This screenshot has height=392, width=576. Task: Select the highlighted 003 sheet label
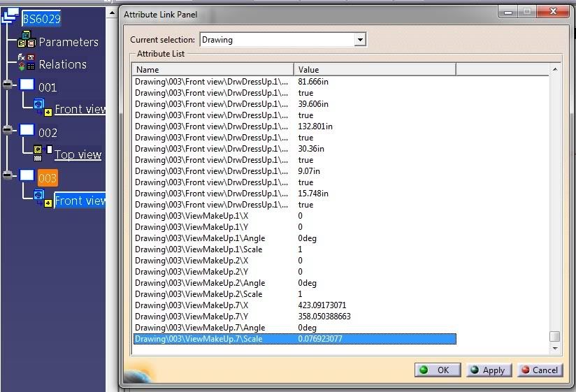[x=48, y=178]
